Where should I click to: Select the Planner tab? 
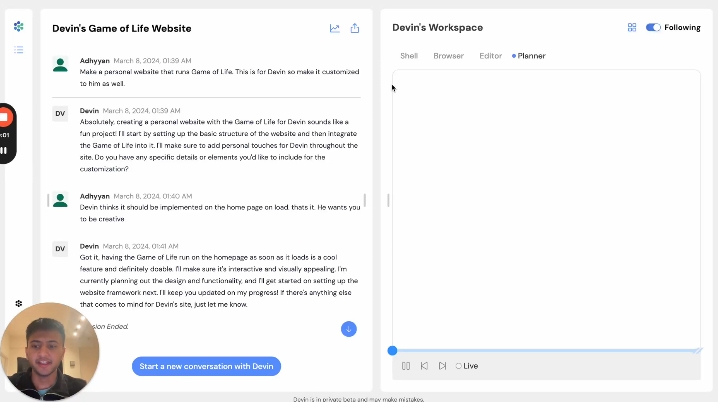(x=530, y=56)
